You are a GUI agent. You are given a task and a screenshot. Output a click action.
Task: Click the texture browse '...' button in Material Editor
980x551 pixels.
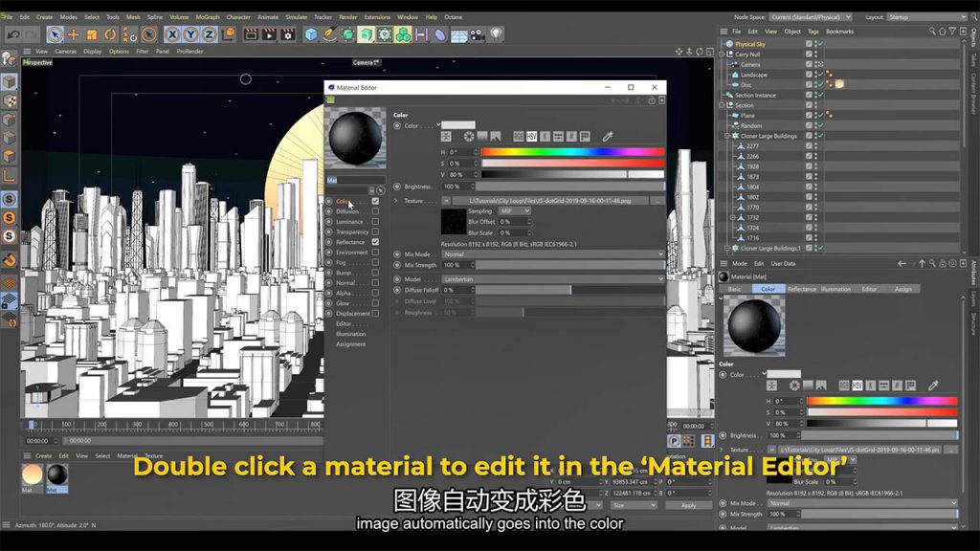pyautogui.click(x=657, y=201)
